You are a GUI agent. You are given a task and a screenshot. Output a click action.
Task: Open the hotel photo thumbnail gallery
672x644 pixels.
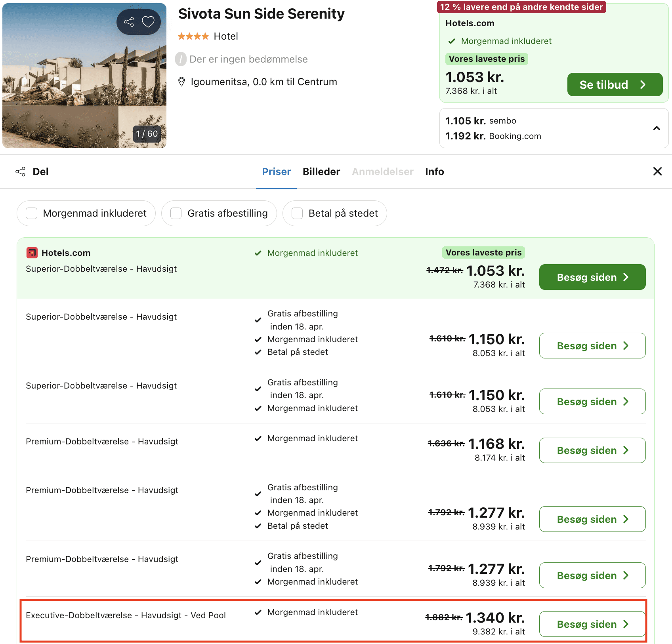[84, 76]
